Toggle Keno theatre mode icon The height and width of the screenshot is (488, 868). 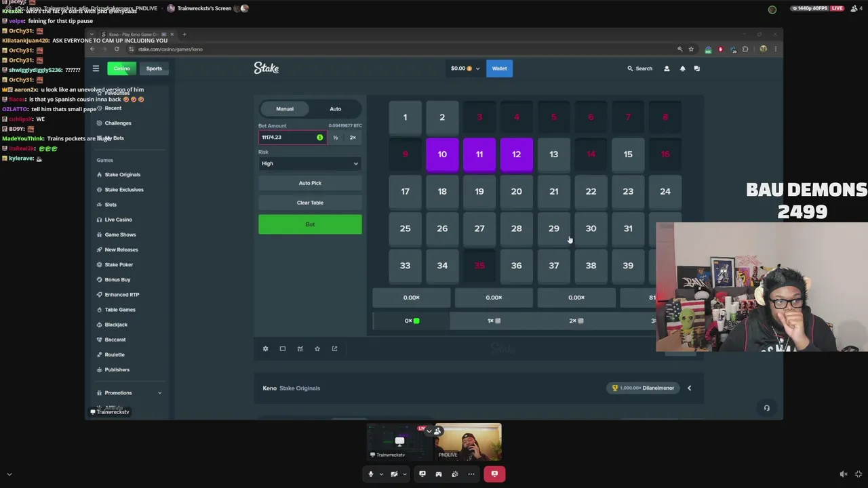(283, 348)
